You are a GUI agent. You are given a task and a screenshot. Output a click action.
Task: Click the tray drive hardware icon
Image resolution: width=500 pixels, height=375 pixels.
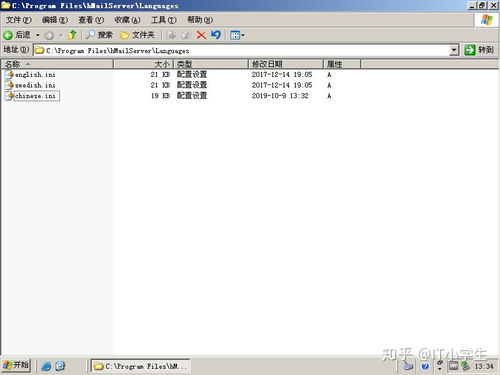pyautogui.click(x=408, y=366)
